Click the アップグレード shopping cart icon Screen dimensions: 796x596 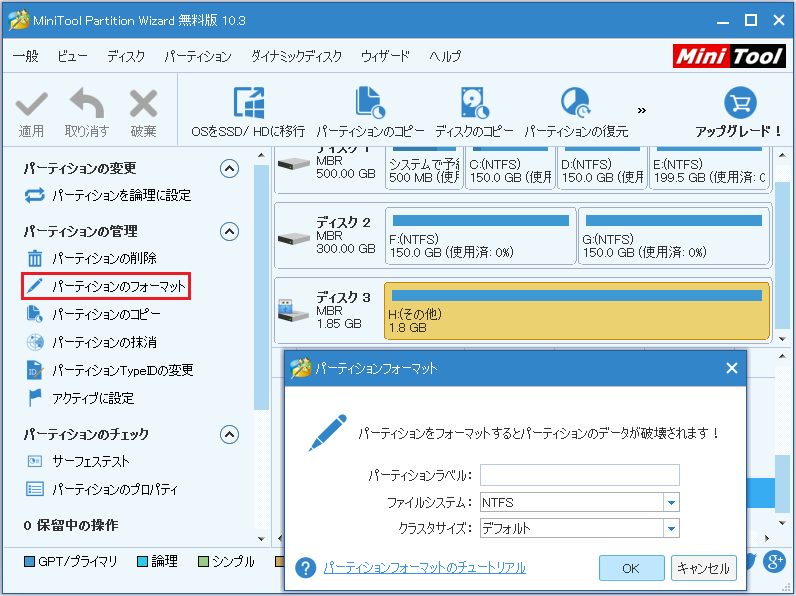tap(739, 103)
